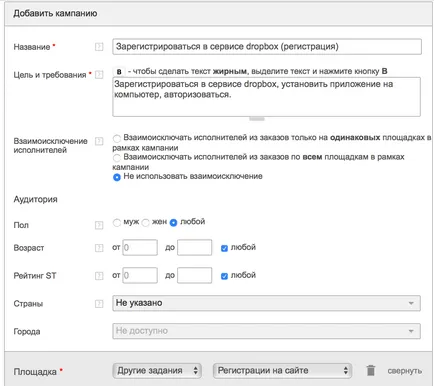The image size is (434, 386).
Task: Click the help icon beside Пол
Action: point(99,225)
